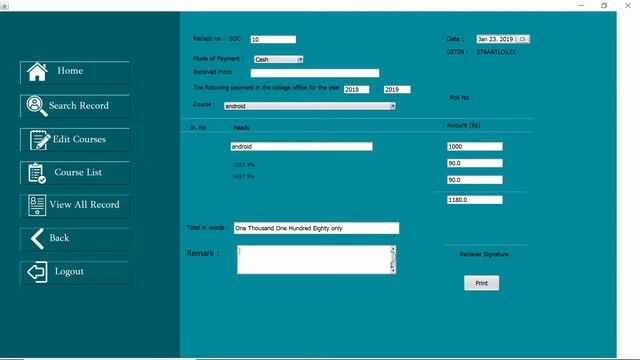Screen dimensions: 640x360
Task: Go Back label in sidebar
Action: (59, 238)
